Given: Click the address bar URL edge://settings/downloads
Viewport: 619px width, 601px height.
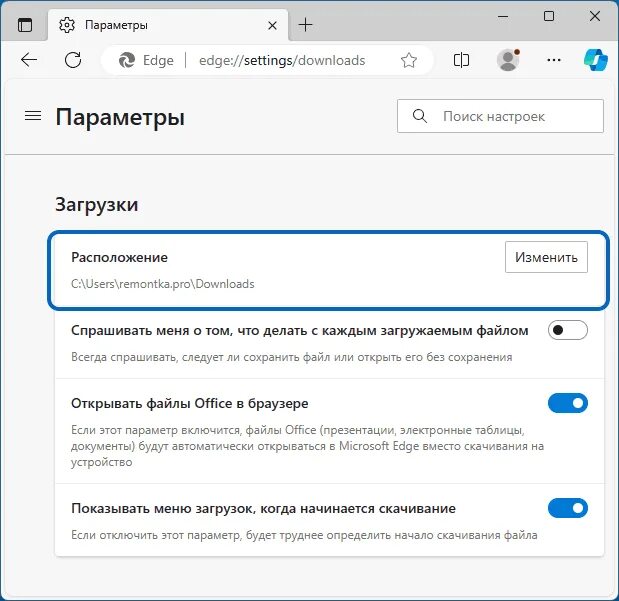Looking at the screenshot, I should (x=282, y=60).
